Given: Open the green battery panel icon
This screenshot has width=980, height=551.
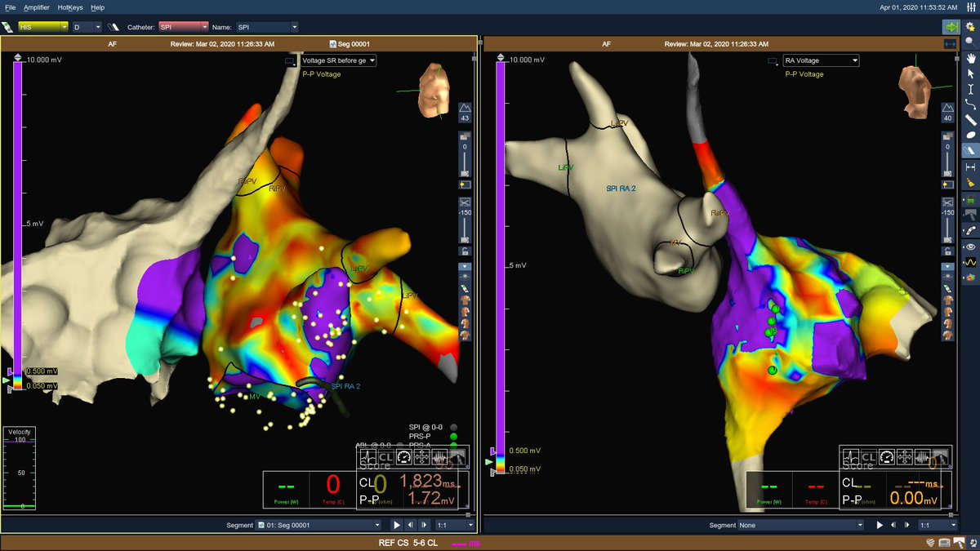Looking at the screenshot, I should 971,200.
